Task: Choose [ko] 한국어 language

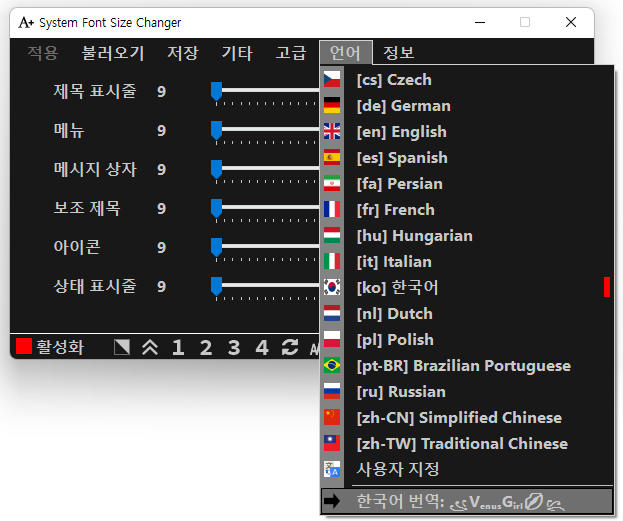Action: pos(467,288)
